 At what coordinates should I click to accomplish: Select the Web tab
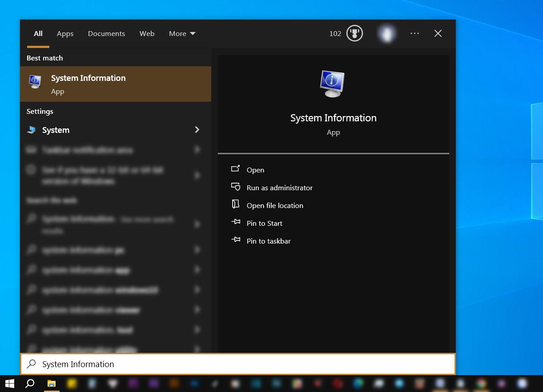click(x=147, y=34)
